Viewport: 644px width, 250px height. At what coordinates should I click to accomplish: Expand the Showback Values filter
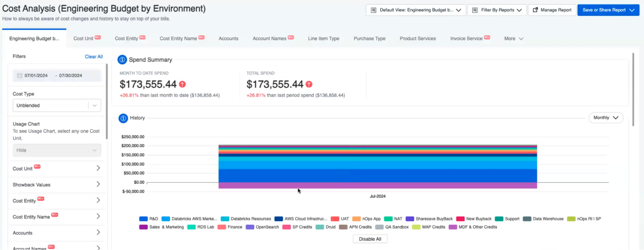(56, 185)
